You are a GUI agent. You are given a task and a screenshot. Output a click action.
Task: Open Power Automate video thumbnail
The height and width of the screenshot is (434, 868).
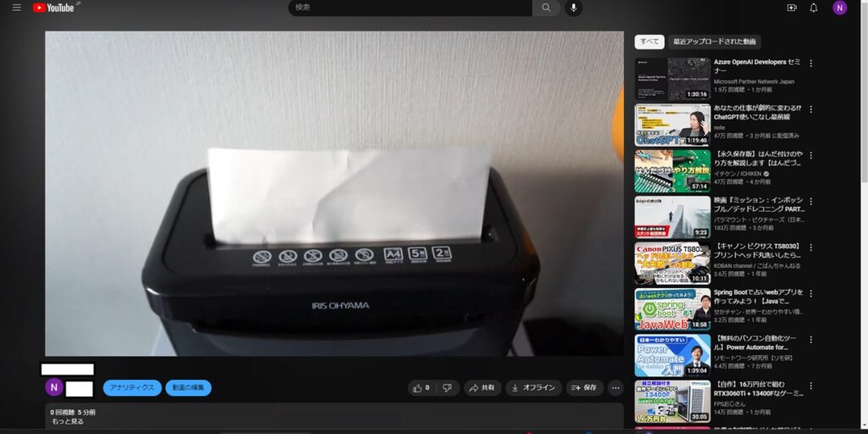pyautogui.click(x=672, y=355)
